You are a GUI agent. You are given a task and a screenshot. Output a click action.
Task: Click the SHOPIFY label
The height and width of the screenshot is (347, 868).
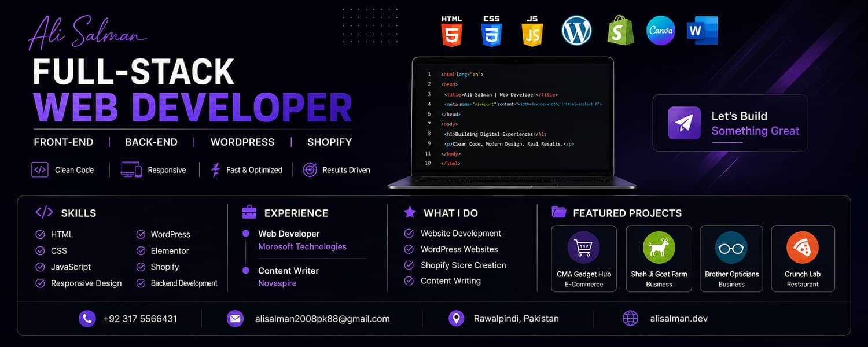329,142
